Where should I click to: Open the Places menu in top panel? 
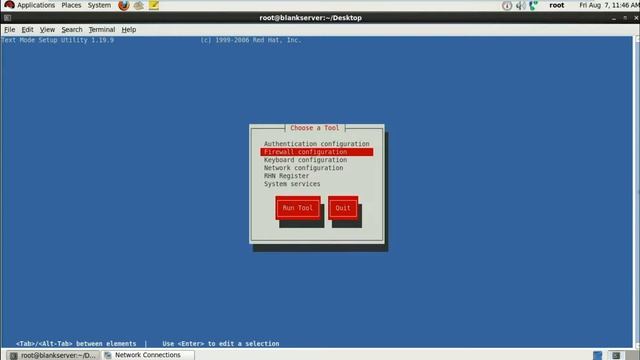click(x=71, y=5)
